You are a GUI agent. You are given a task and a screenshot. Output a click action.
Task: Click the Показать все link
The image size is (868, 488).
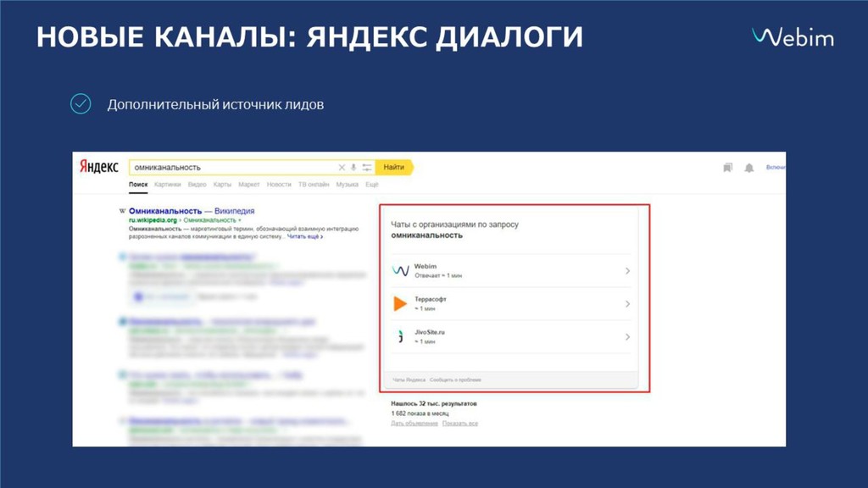460,424
